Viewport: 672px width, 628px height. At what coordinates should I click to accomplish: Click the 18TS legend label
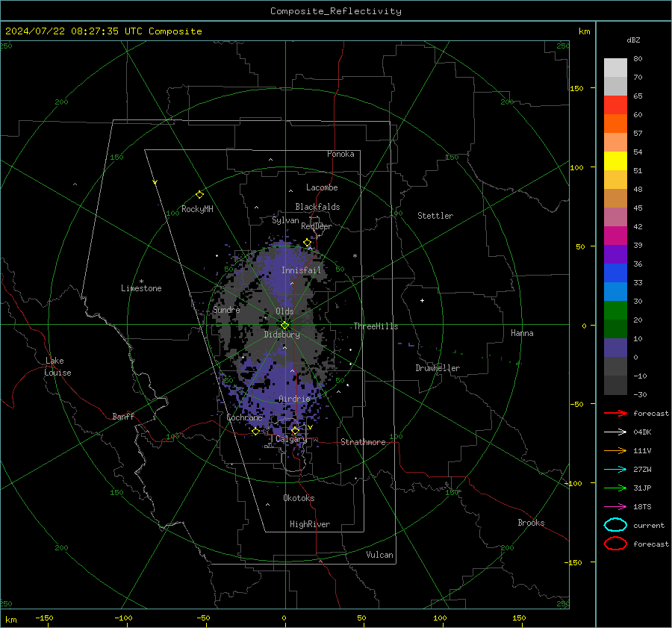(x=642, y=507)
